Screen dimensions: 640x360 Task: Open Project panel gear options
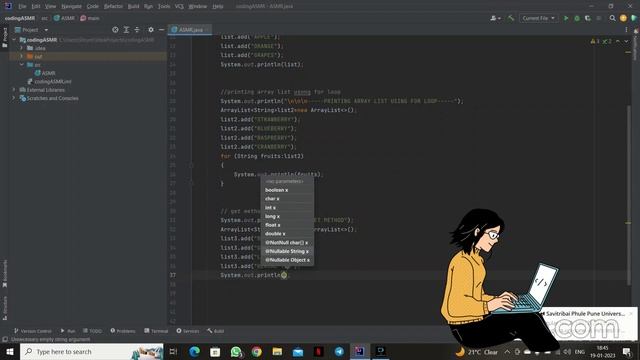coord(151,30)
